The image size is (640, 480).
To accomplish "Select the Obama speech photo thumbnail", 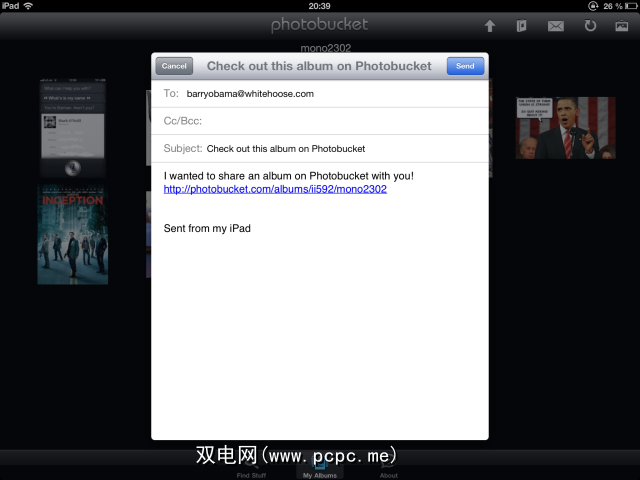I will click(x=566, y=128).
